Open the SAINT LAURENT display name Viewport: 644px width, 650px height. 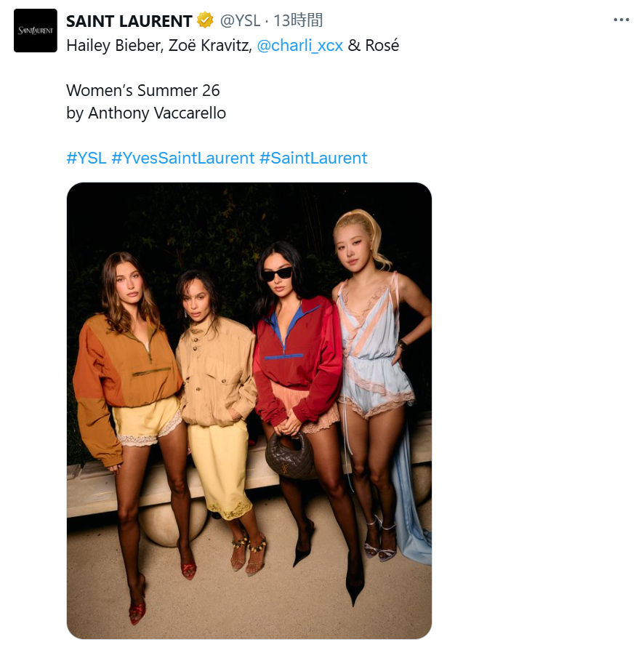129,20
